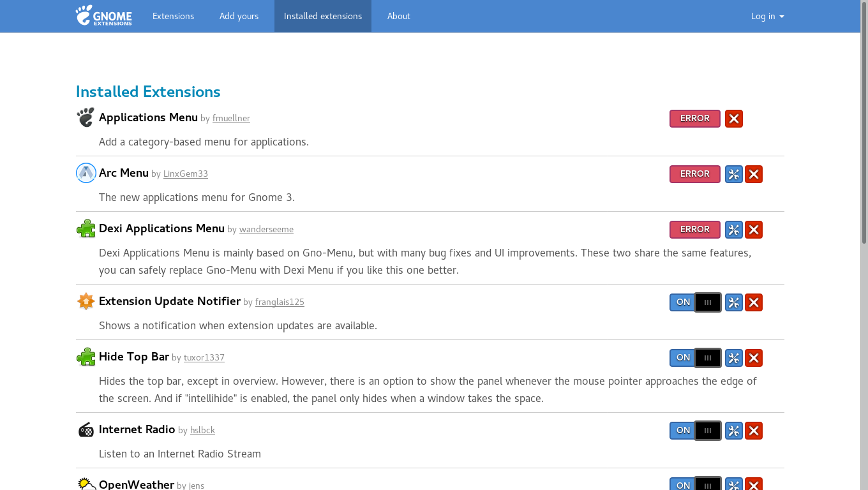Click Dexi Applications Menu ERROR badge

point(695,230)
